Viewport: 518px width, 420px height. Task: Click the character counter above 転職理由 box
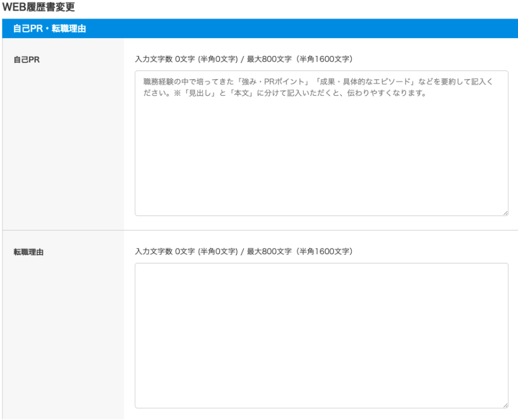coord(243,251)
